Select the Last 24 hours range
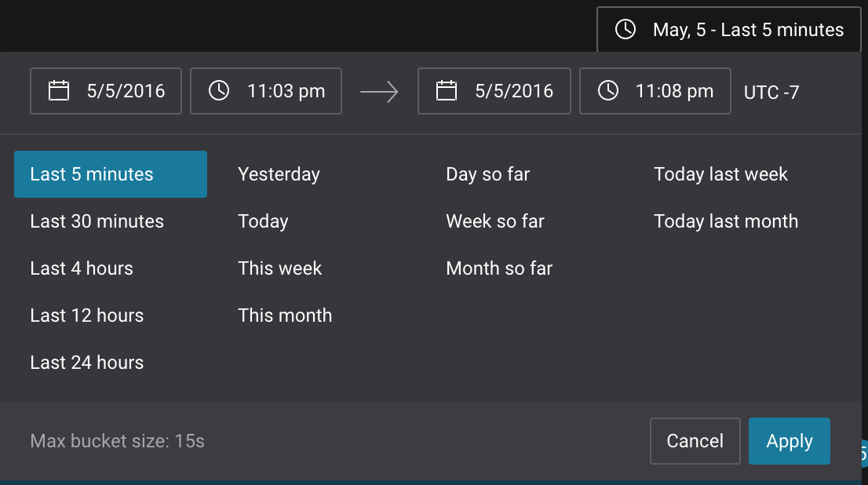 pos(87,363)
